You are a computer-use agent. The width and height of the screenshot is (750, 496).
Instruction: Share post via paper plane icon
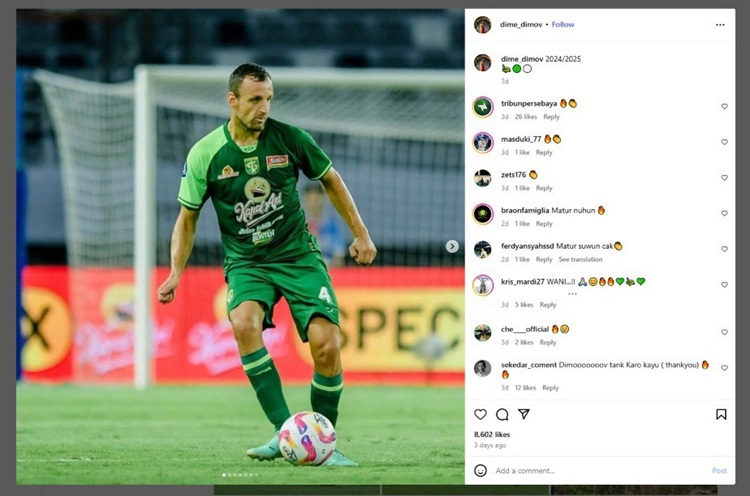(523, 414)
